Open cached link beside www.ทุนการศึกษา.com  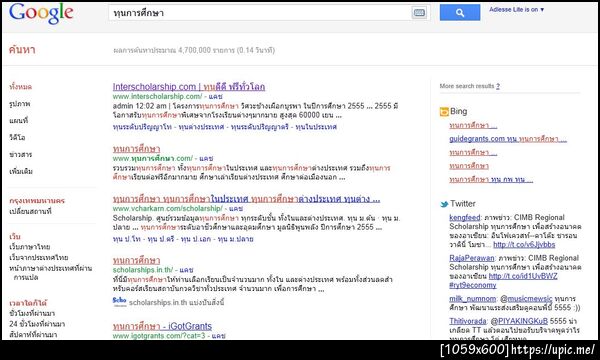click(x=206, y=158)
